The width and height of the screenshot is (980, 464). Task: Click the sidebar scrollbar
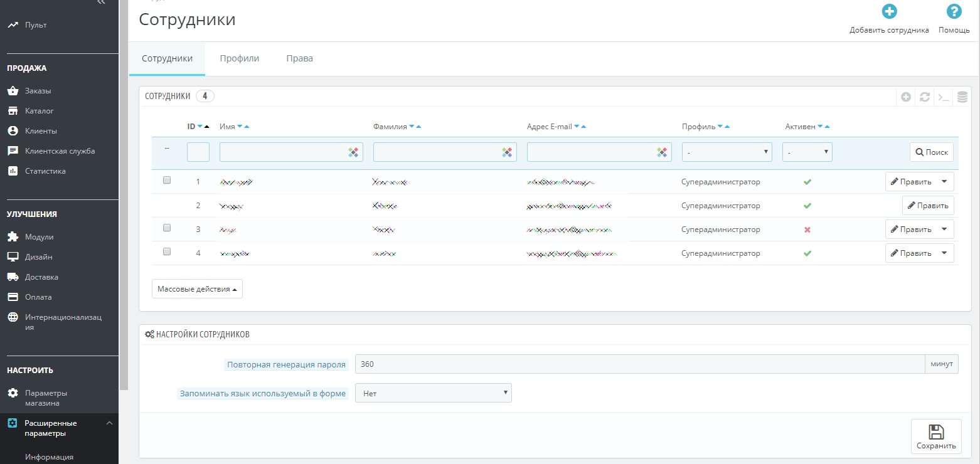tap(123, 194)
